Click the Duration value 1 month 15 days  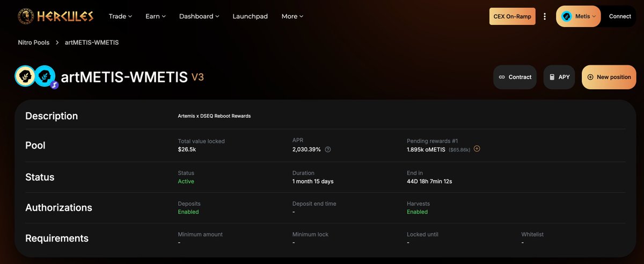click(313, 181)
